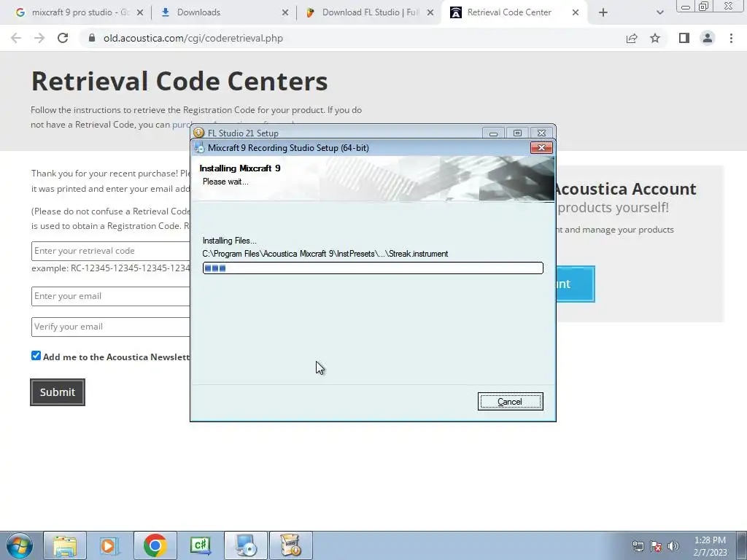Viewport: 747px width, 560px height.
Task: Click the Installing Mixcraft 9 heading text
Action: (239, 168)
